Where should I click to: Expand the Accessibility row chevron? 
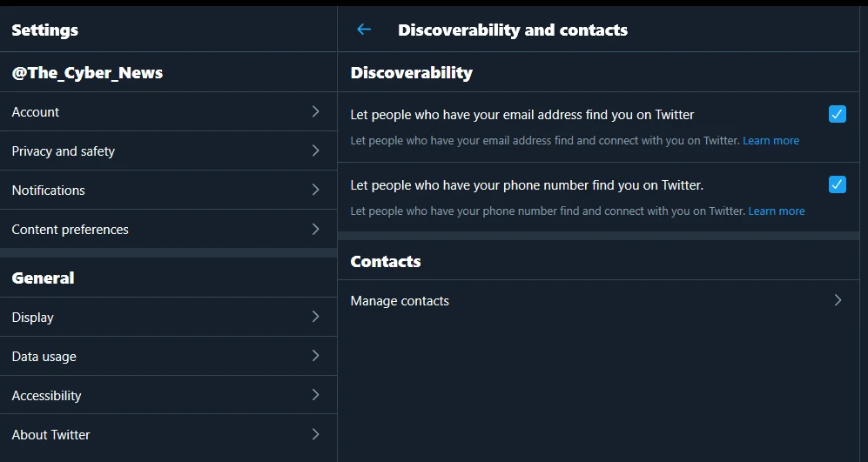315,394
